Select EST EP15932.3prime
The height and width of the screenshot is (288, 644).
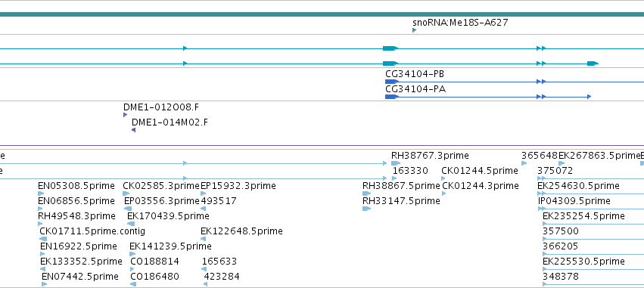click(238, 186)
